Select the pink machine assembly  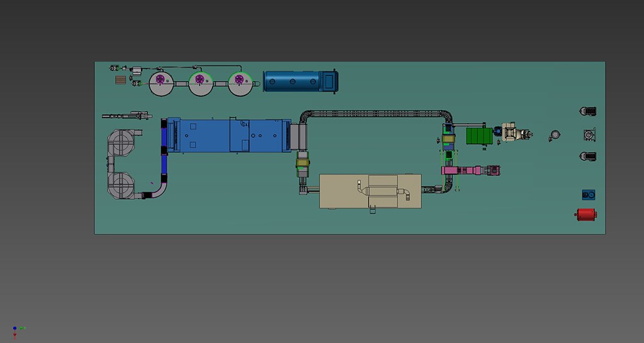point(470,170)
